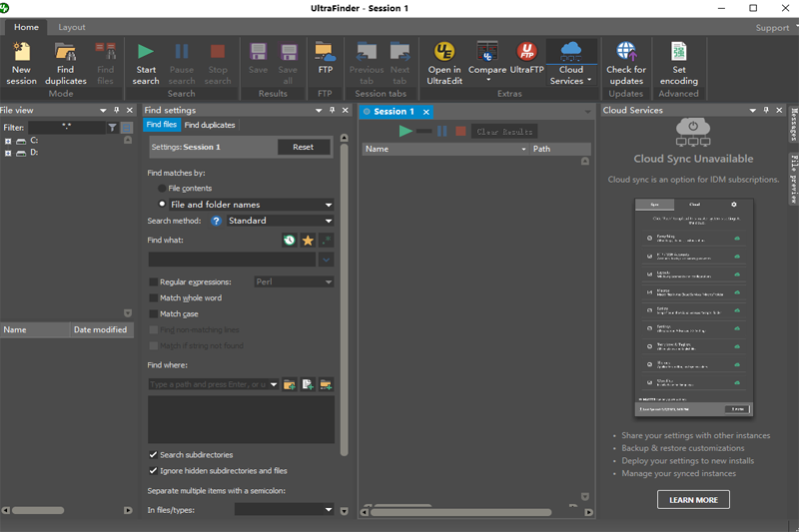Image resolution: width=799 pixels, height=532 pixels.
Task: Create a New session from the ribbon
Action: pos(21,64)
